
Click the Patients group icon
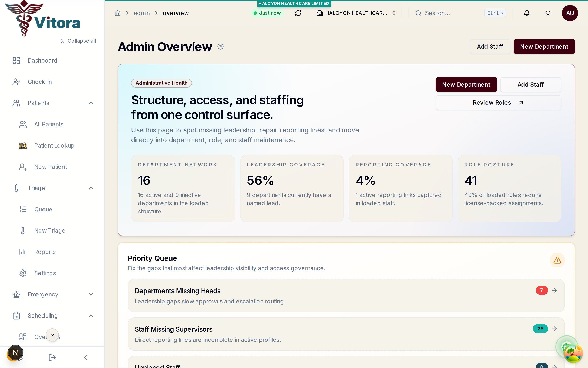(x=16, y=103)
